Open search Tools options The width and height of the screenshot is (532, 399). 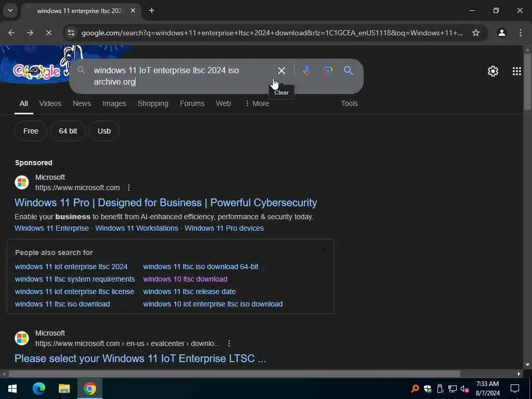tap(349, 103)
